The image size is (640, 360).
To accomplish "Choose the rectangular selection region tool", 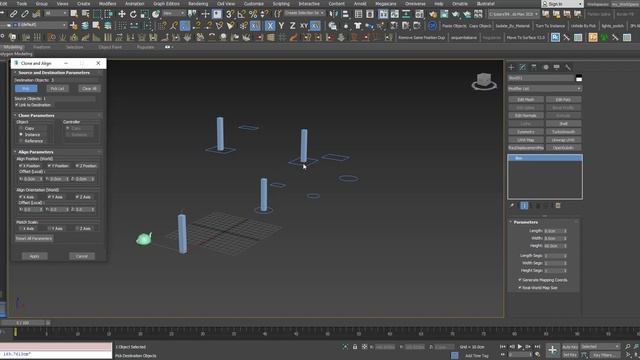I will point(97,14).
